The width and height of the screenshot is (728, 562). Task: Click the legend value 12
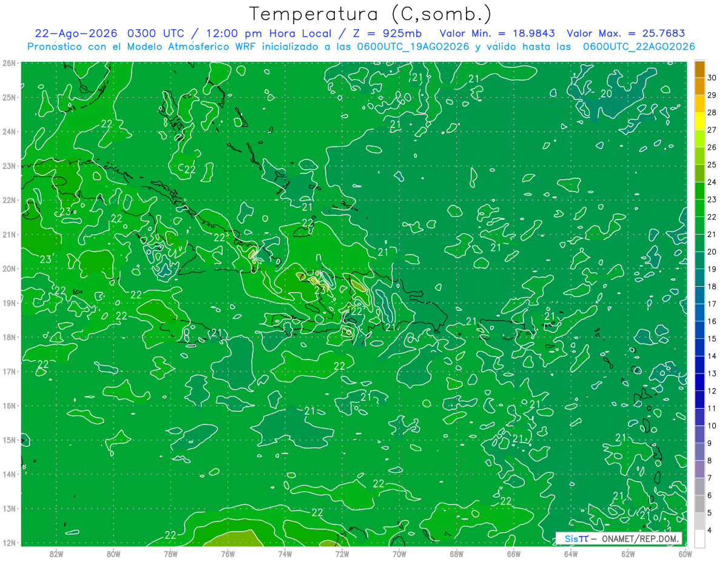pos(712,391)
